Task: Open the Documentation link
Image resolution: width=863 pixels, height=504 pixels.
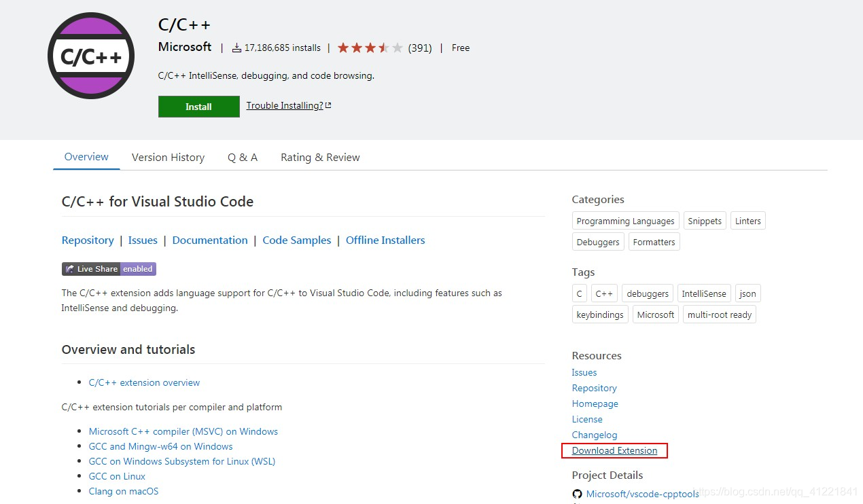Action: tap(210, 240)
